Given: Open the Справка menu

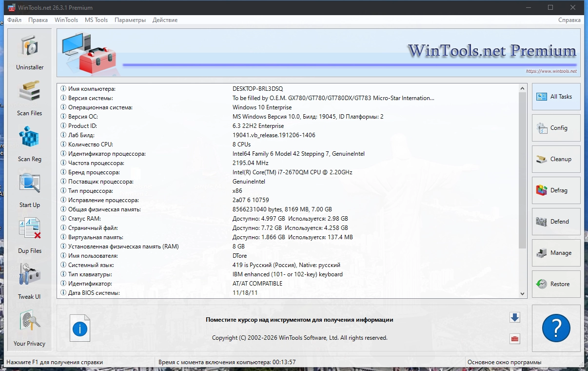Looking at the screenshot, I should pos(569,20).
